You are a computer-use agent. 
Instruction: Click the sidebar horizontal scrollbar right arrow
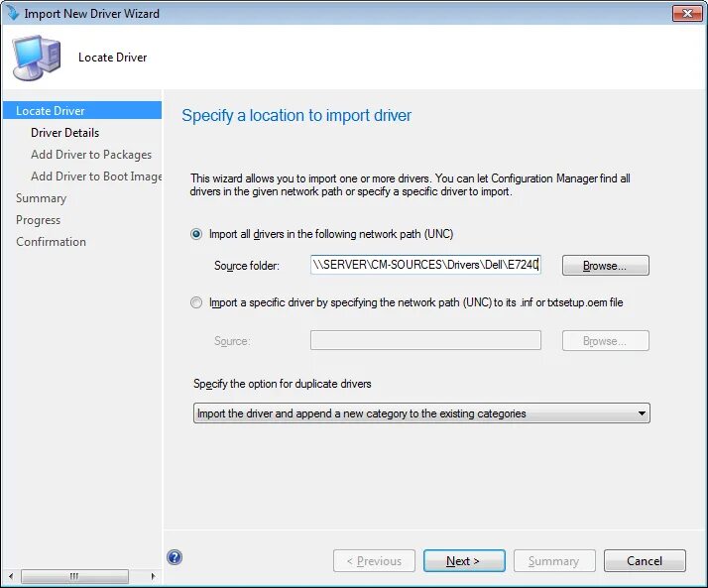(x=153, y=576)
